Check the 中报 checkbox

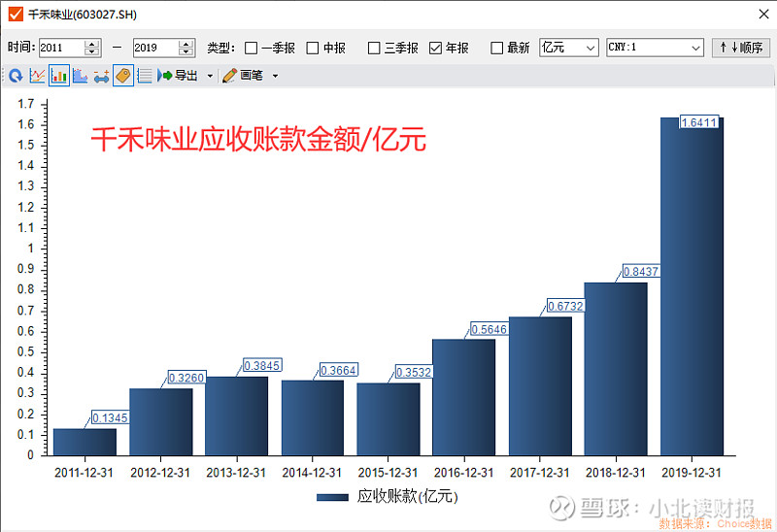(312, 48)
